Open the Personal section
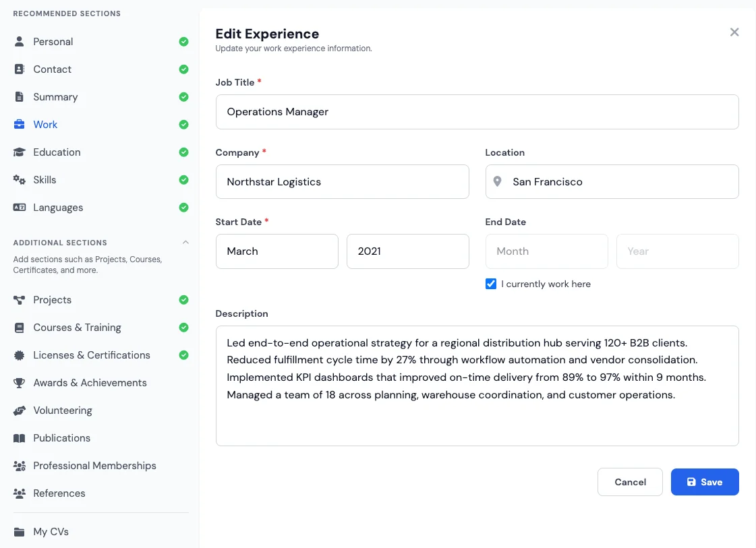This screenshot has height=548, width=756. (x=100, y=41)
